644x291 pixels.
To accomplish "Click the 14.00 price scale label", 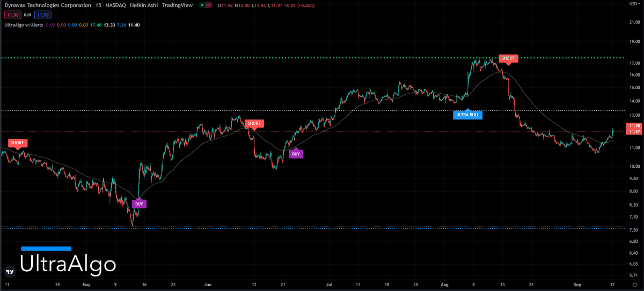I will [634, 101].
